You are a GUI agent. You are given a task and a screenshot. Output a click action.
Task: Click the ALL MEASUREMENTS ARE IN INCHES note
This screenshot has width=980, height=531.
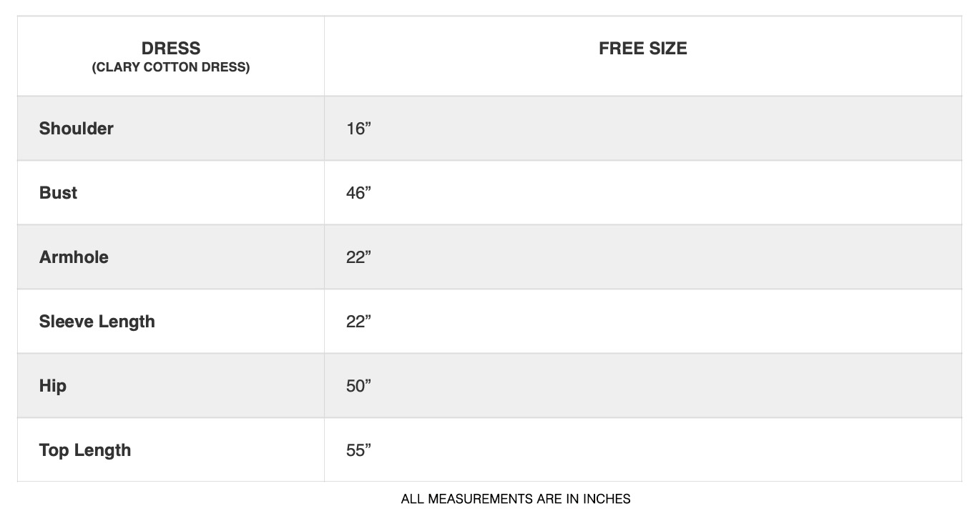pyautogui.click(x=516, y=499)
